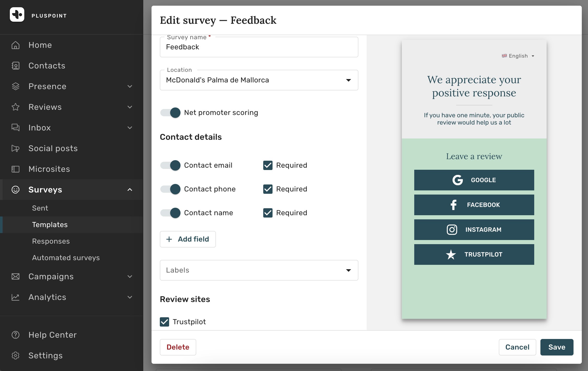The height and width of the screenshot is (371, 588).
Task: Click the Microsites layout icon
Action: click(x=16, y=169)
